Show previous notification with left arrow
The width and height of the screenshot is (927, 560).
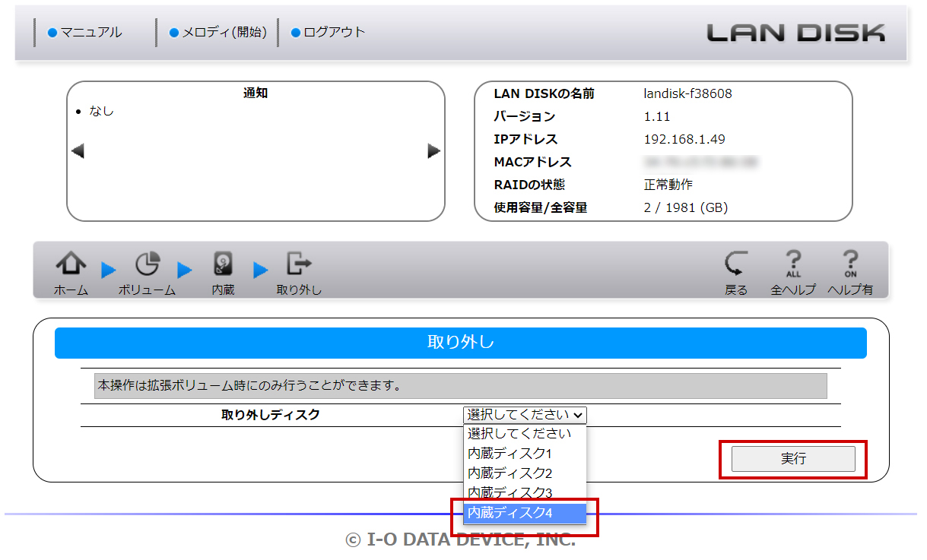pyautogui.click(x=78, y=151)
